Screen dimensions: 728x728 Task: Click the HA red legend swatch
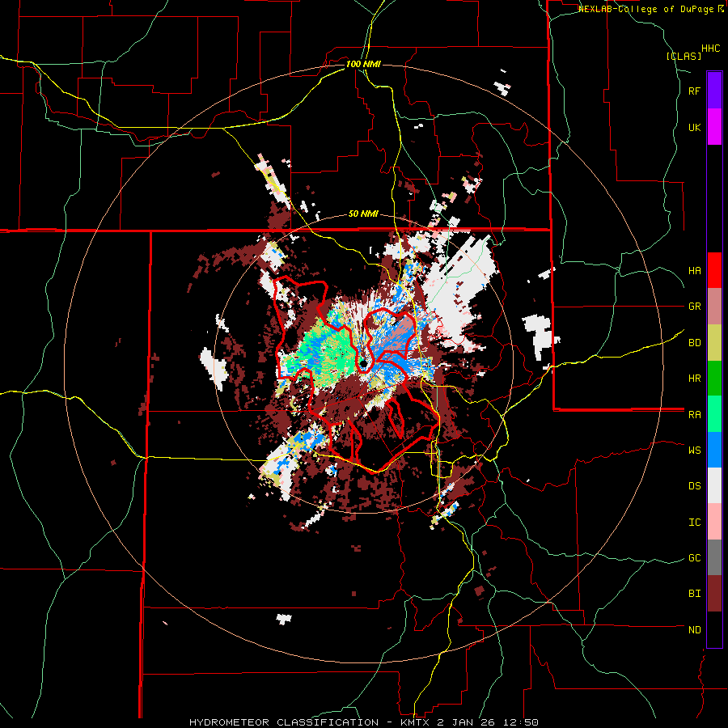coord(714,270)
